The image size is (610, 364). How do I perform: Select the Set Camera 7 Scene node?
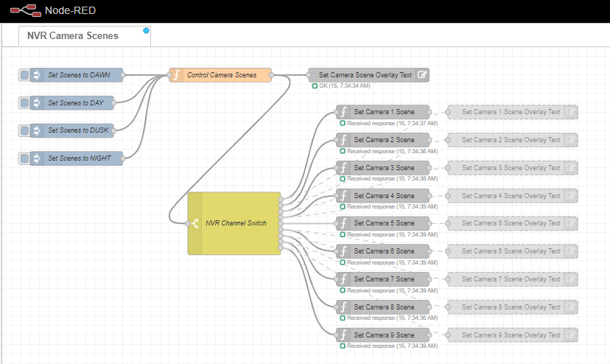(x=384, y=279)
